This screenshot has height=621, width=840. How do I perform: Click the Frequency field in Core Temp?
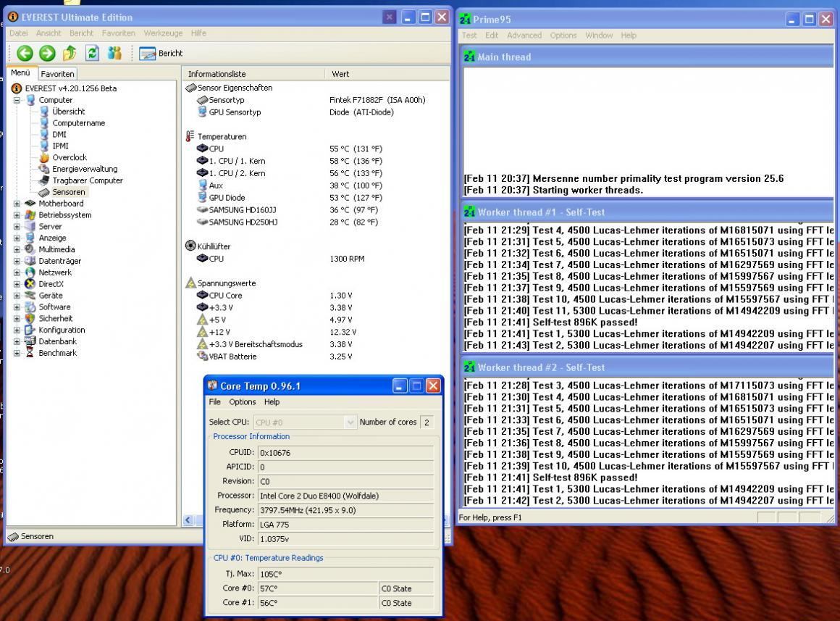pyautogui.click(x=345, y=511)
